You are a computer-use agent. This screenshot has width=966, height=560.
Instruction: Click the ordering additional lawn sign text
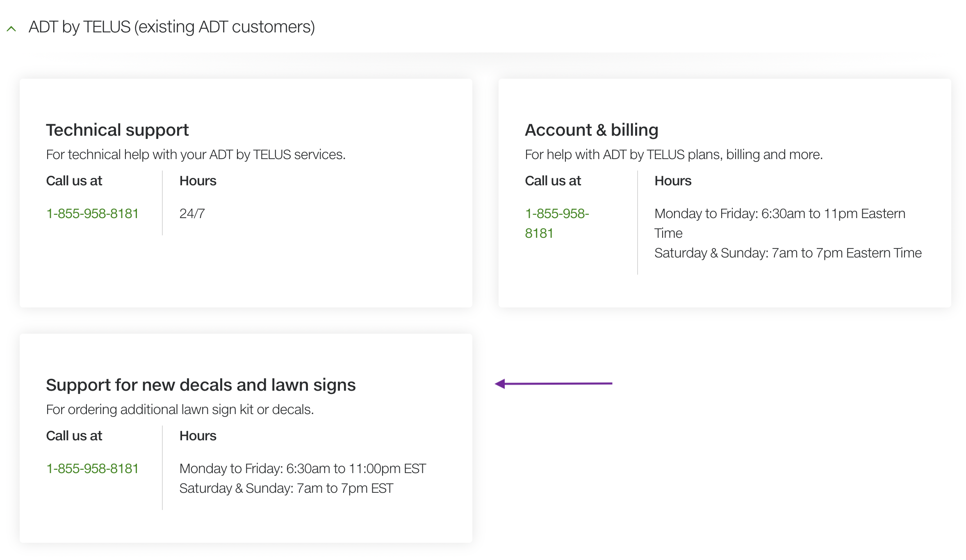(180, 410)
